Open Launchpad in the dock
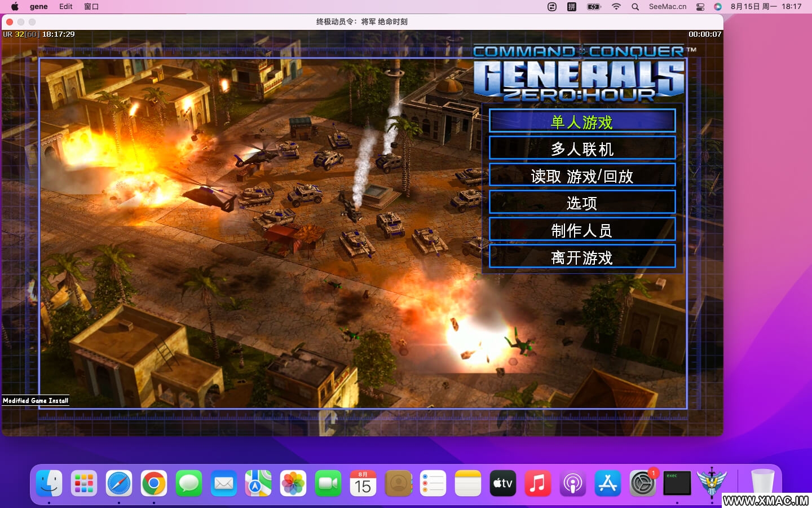This screenshot has height=508, width=812. pos(84,484)
